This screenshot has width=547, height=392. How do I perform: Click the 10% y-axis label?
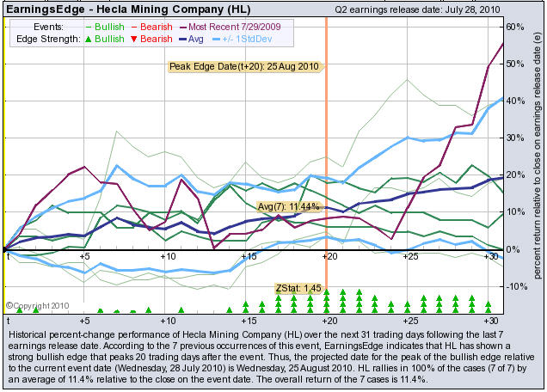515,211
